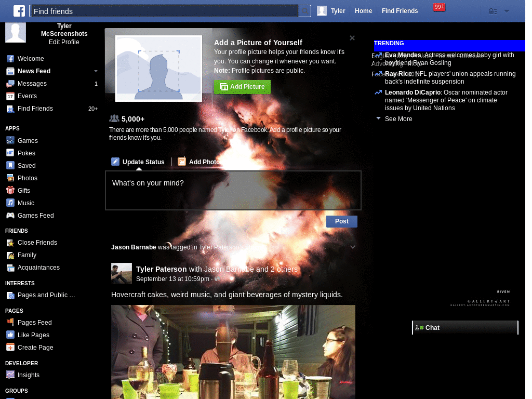Click the Welcome sidebar icon
Image resolution: width=532 pixels, height=399 pixels.
click(x=10, y=59)
